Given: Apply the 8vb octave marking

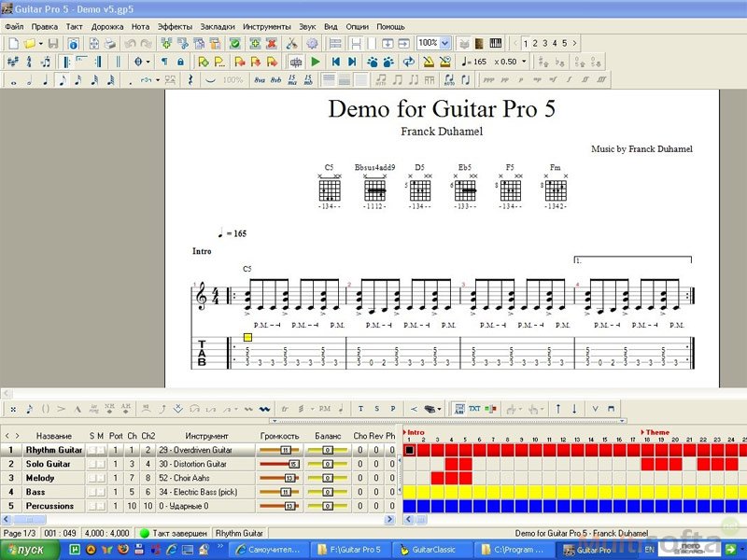Looking at the screenshot, I should tap(275, 80).
